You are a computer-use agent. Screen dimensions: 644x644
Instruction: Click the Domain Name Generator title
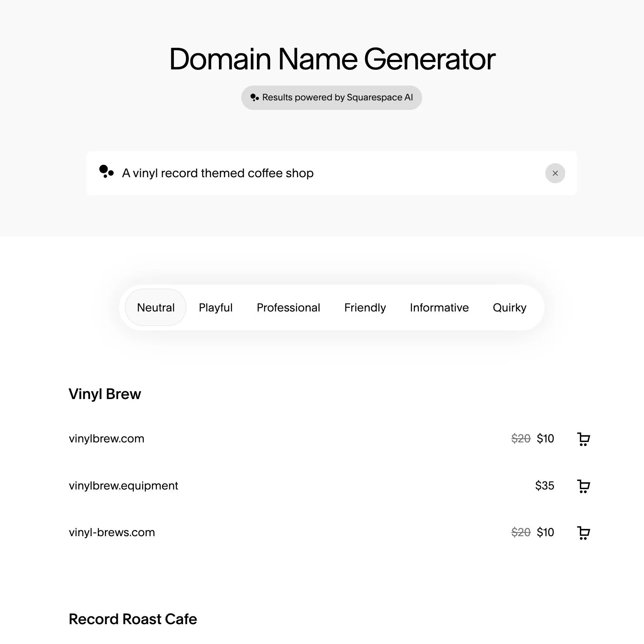click(332, 59)
